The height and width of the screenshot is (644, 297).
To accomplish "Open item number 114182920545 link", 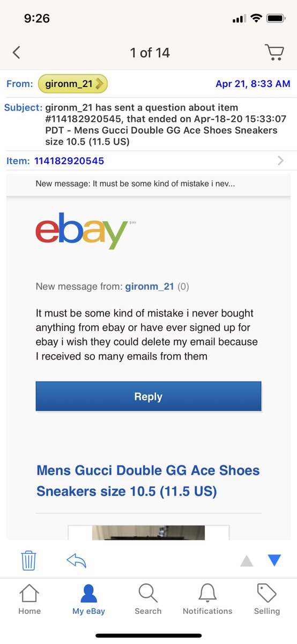I will pos(69,160).
